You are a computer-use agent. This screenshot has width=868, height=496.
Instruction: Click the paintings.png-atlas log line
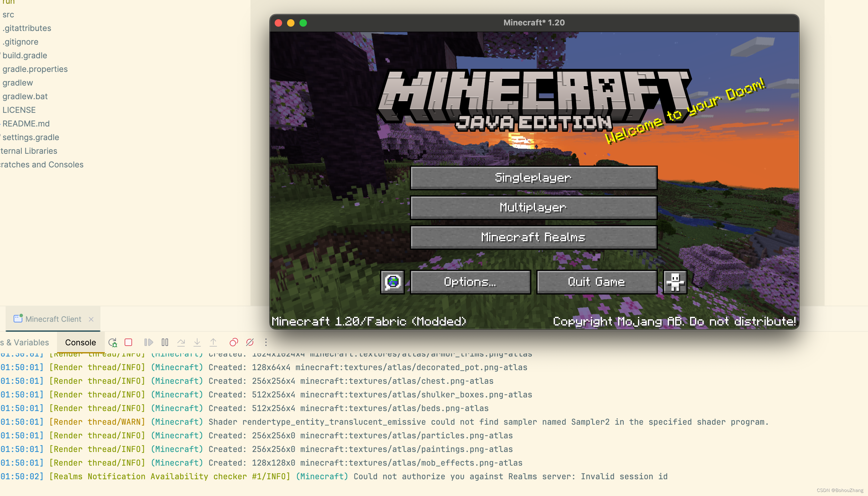pyautogui.click(x=256, y=449)
